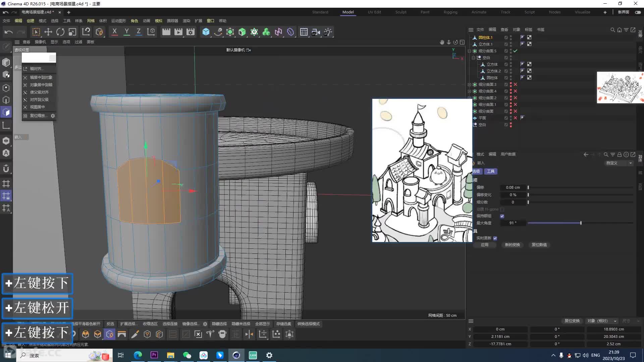Image resolution: width=644 pixels, height=362 pixels.
Task: Click the green Extrude generator icon
Action: coord(242,32)
